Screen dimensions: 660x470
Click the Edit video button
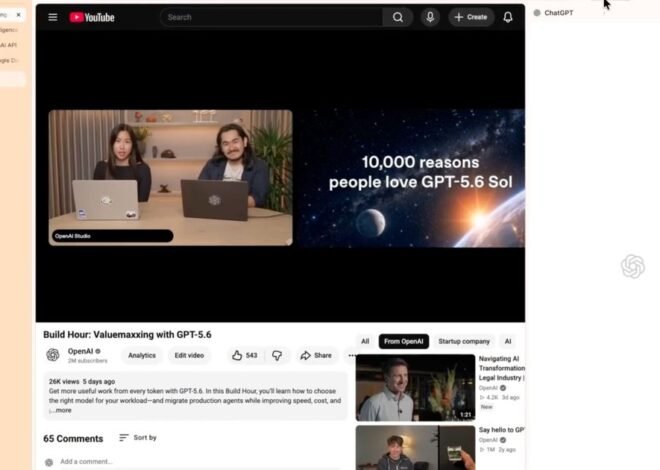[189, 356]
